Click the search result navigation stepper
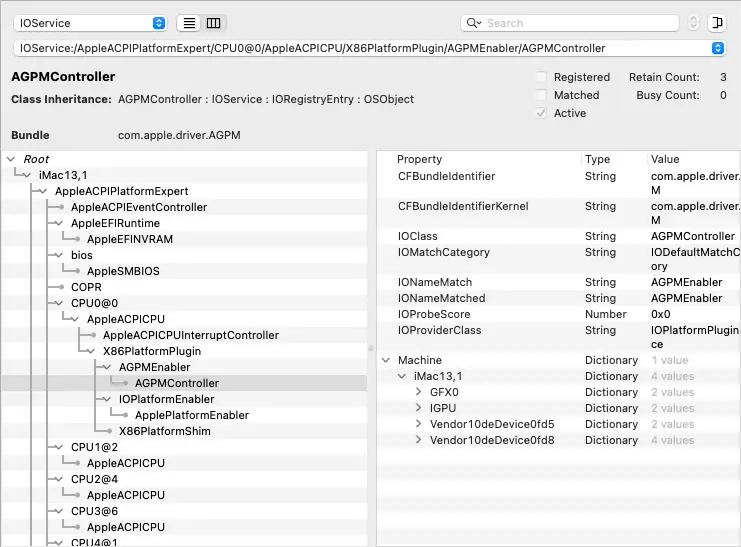The height and width of the screenshot is (547, 741). (x=693, y=23)
